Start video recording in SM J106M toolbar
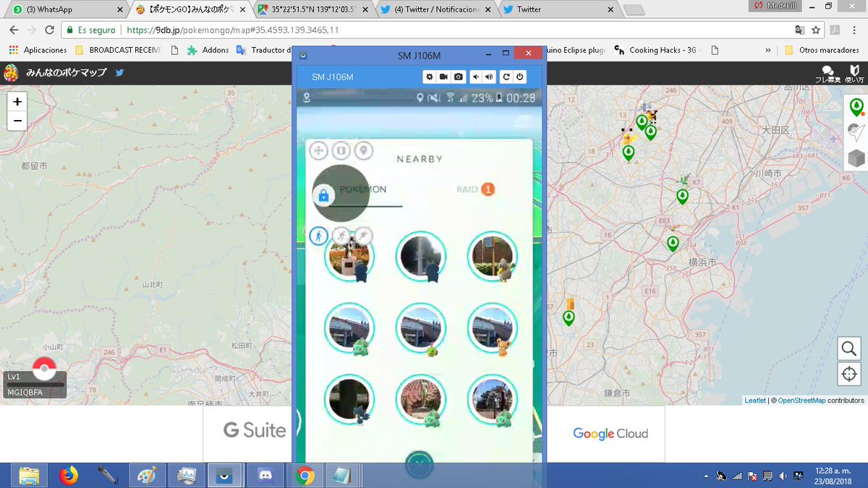Viewport: 868px width, 488px height. click(x=443, y=77)
